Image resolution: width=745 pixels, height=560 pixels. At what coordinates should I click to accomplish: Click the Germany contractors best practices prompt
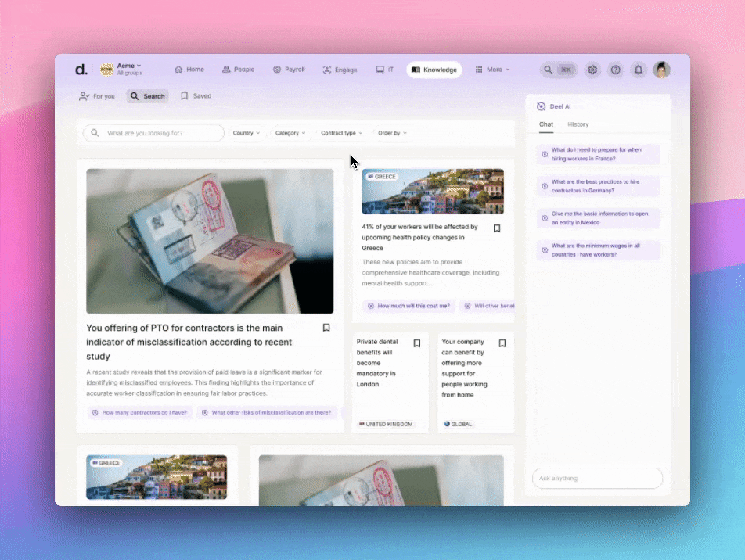[x=599, y=186]
